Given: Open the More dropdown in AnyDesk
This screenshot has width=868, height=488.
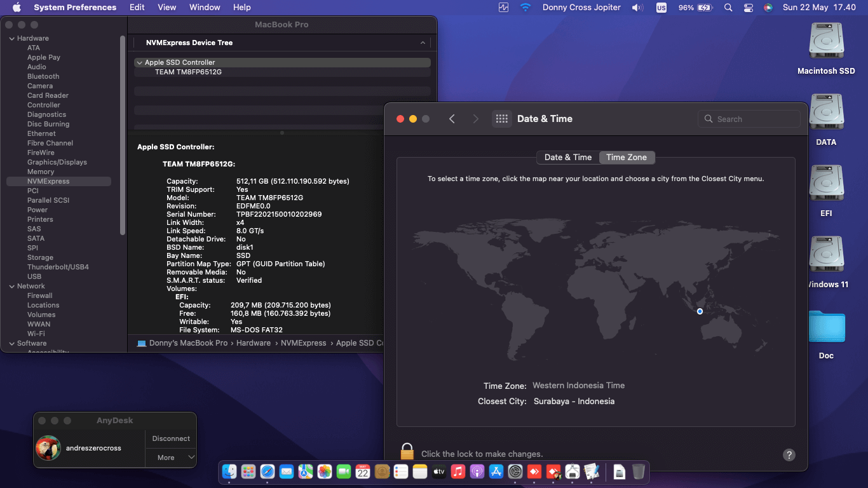Looking at the screenshot, I should pos(171,457).
